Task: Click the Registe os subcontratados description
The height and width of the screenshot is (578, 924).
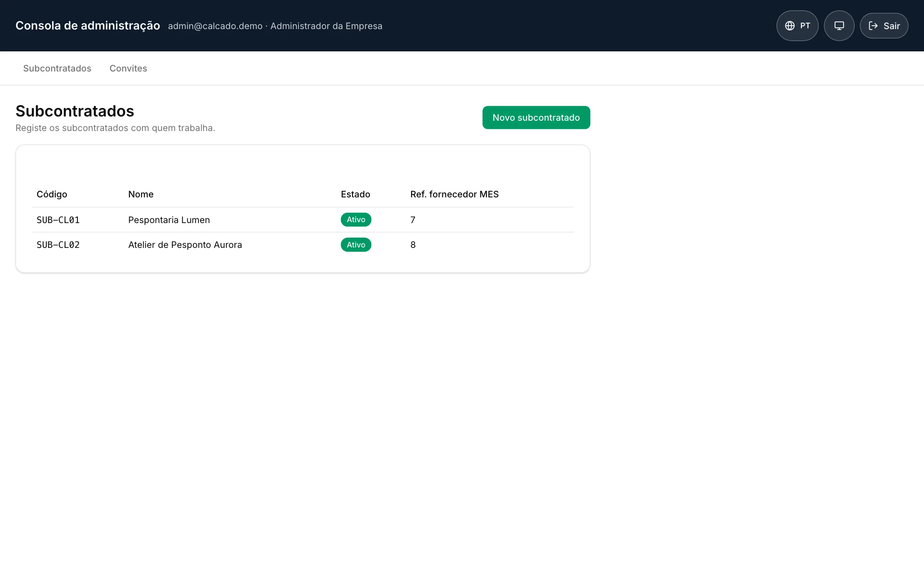Action: [115, 128]
